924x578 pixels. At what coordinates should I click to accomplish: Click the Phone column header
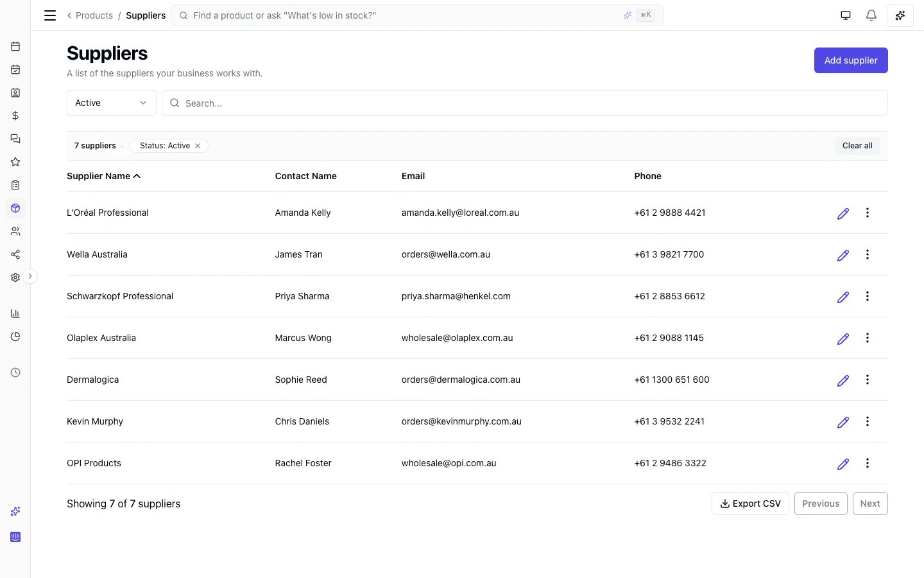coord(647,176)
